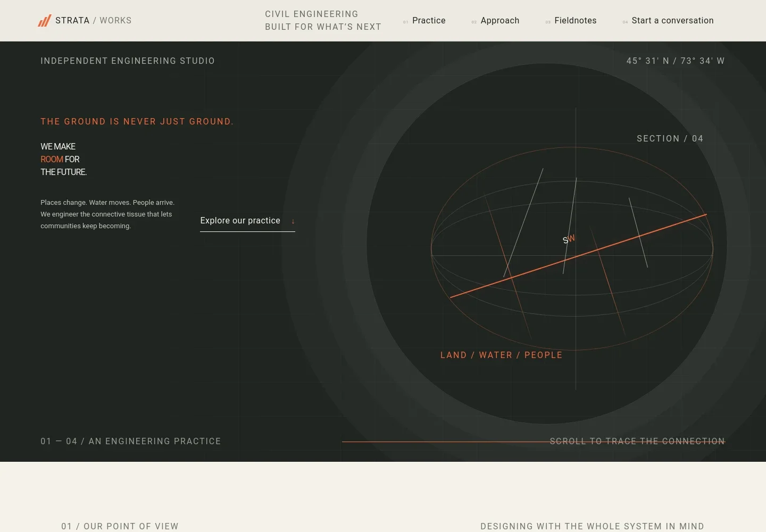Click the down arrow beside Explore our practice
Screen dimensions: 766x532
click(x=293, y=221)
